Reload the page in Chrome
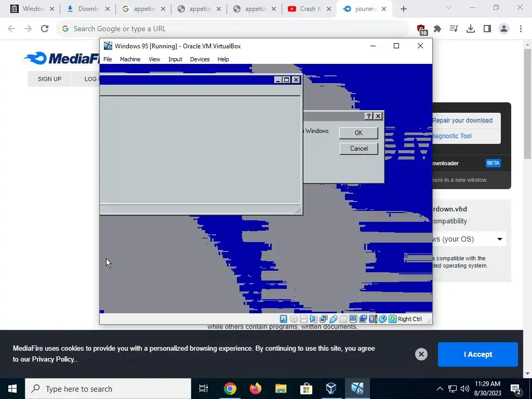 [x=45, y=29]
